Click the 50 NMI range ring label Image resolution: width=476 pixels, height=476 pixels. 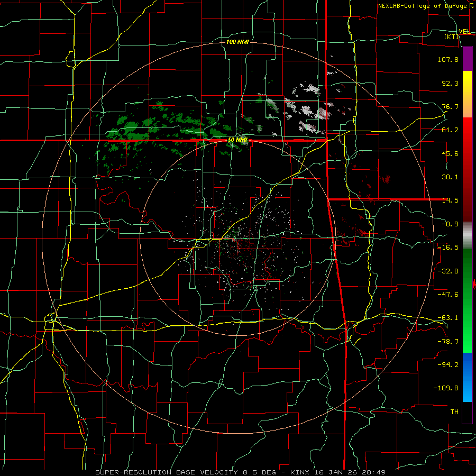(x=237, y=140)
